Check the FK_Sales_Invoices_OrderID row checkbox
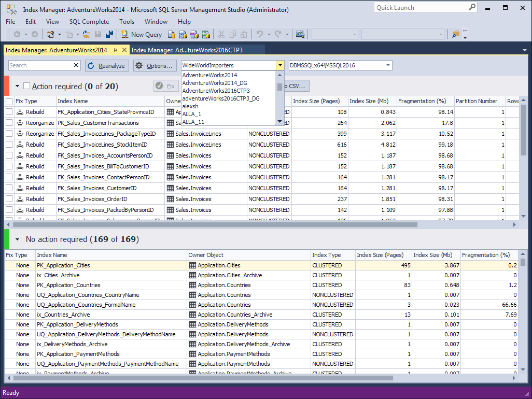The height and width of the screenshot is (399, 532). pyautogui.click(x=9, y=198)
